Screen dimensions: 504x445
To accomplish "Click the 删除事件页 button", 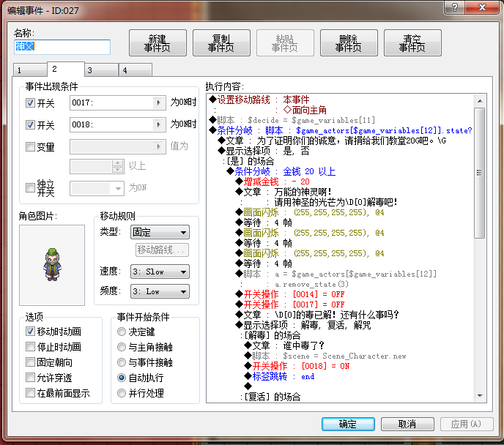I will (349, 43).
